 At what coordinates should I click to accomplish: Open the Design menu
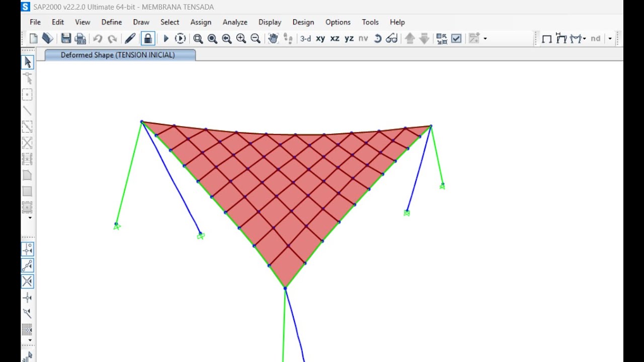(303, 22)
